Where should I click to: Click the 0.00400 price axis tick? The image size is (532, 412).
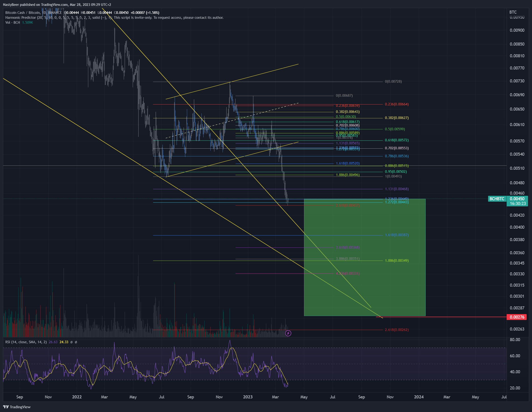pyautogui.click(x=517, y=227)
